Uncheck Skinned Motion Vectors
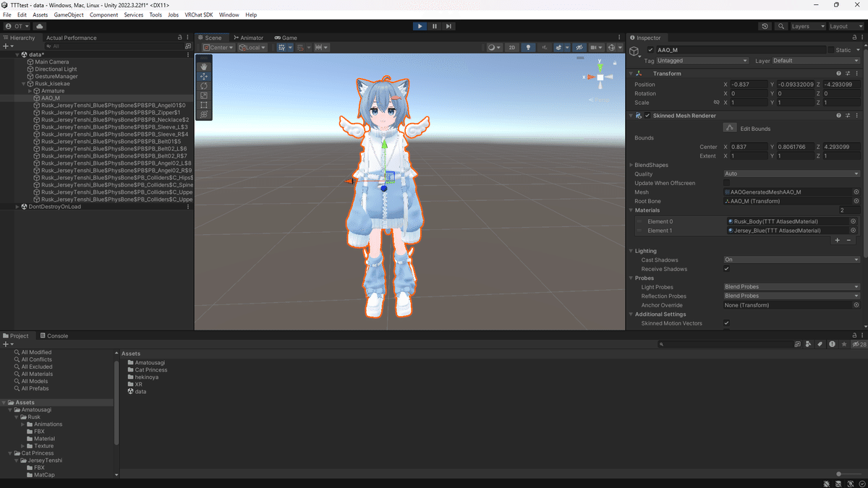This screenshot has width=868, height=488. pos(726,323)
